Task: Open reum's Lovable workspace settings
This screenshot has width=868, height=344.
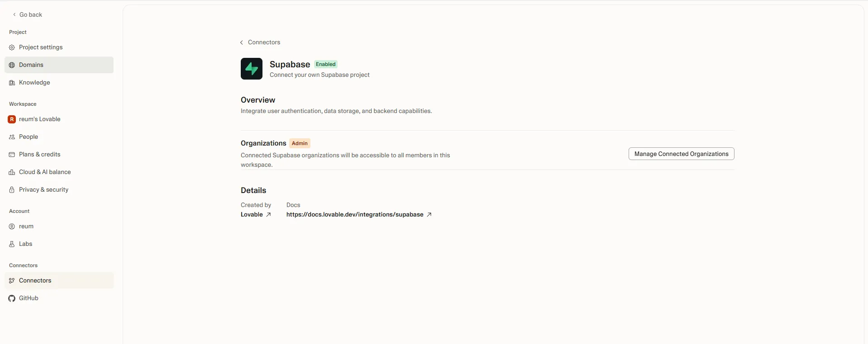Action: 59,119
